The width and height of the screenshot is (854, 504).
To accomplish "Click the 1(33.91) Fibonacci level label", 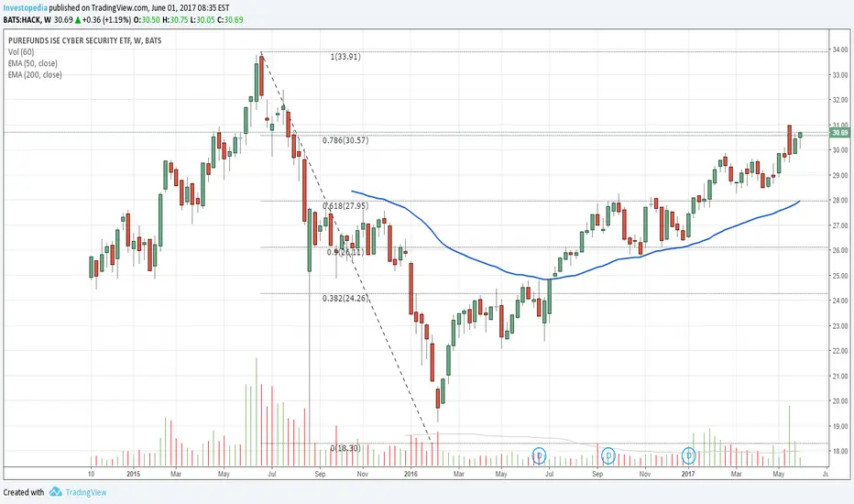I will [x=345, y=57].
